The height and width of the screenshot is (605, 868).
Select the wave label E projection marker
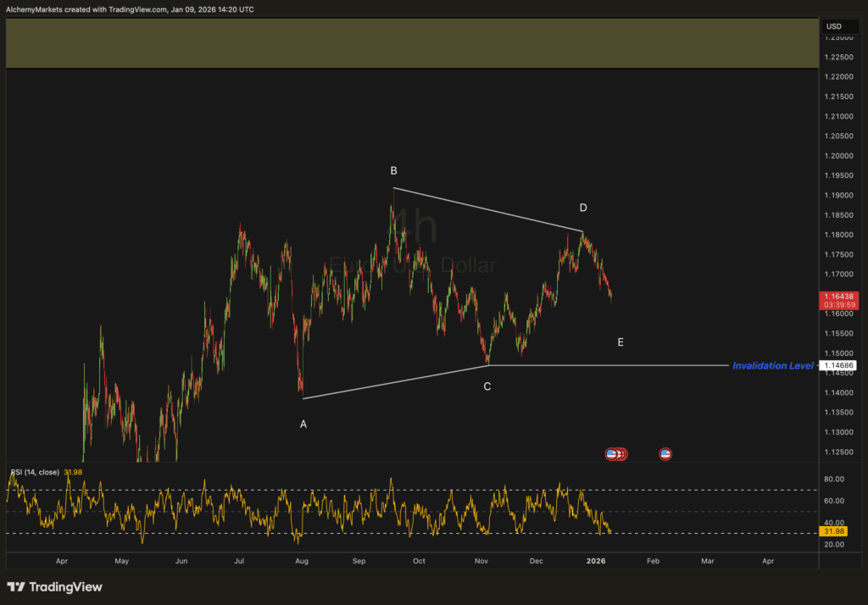click(620, 342)
